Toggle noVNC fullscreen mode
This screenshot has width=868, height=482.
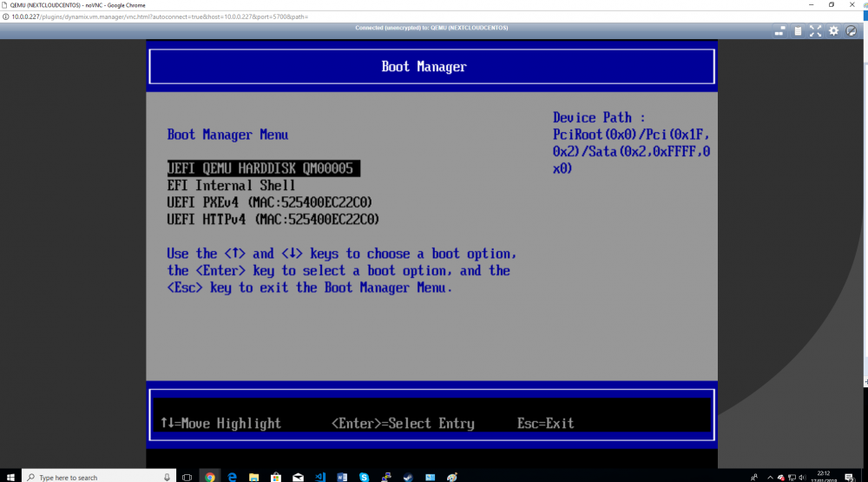click(x=815, y=31)
